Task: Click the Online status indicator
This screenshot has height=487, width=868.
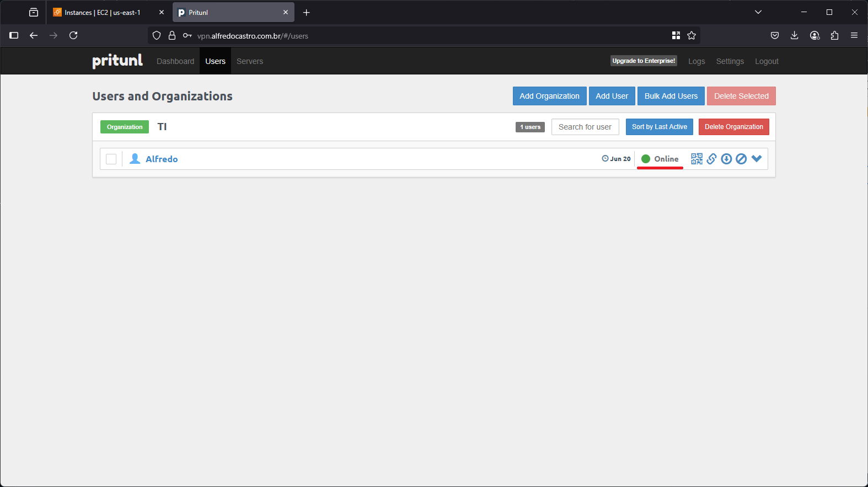Action: pyautogui.click(x=660, y=159)
